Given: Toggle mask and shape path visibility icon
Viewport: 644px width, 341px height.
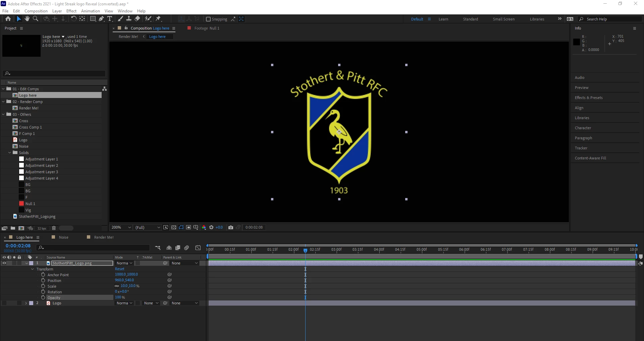Looking at the screenshot, I should (181, 228).
